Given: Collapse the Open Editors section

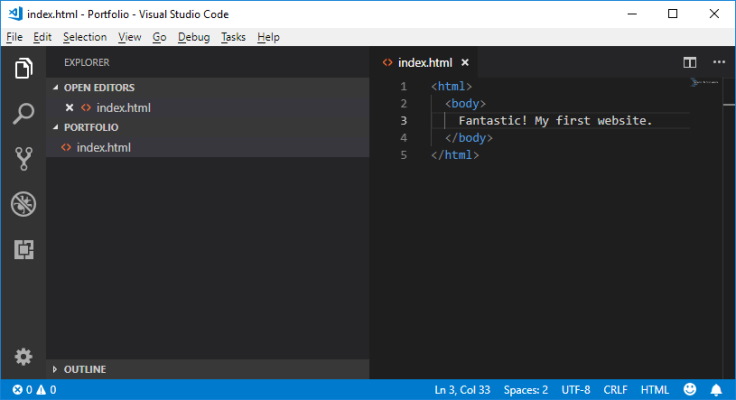Looking at the screenshot, I should (98, 88).
